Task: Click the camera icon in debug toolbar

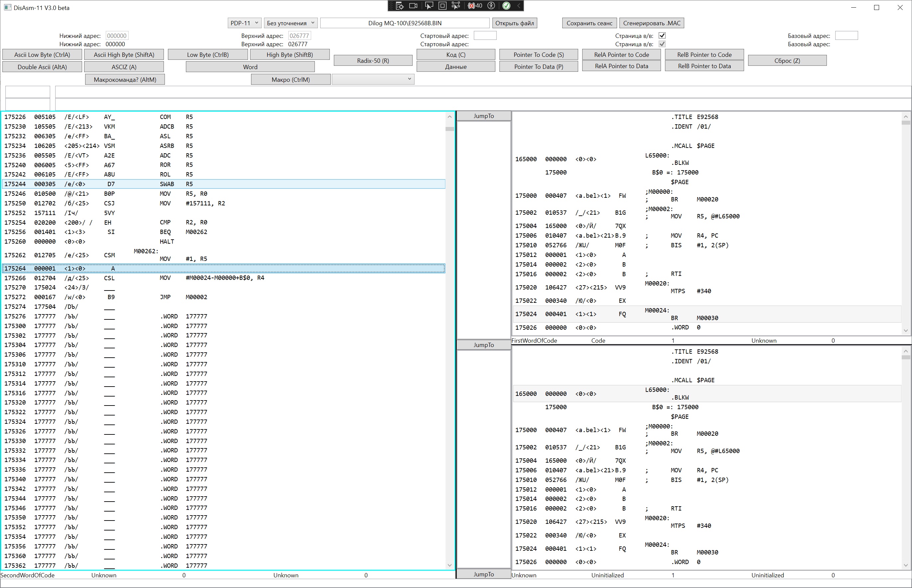Action: click(413, 6)
